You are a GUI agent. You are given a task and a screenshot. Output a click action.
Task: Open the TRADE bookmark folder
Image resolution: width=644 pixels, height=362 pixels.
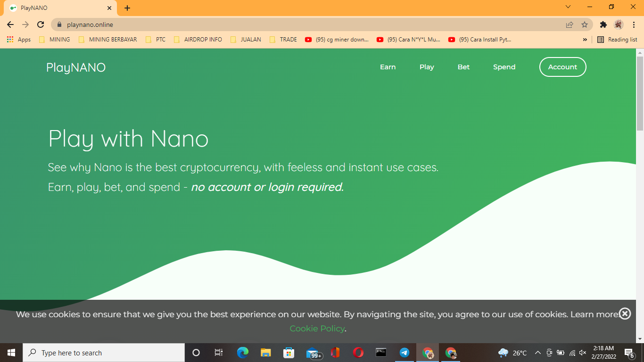(x=283, y=40)
